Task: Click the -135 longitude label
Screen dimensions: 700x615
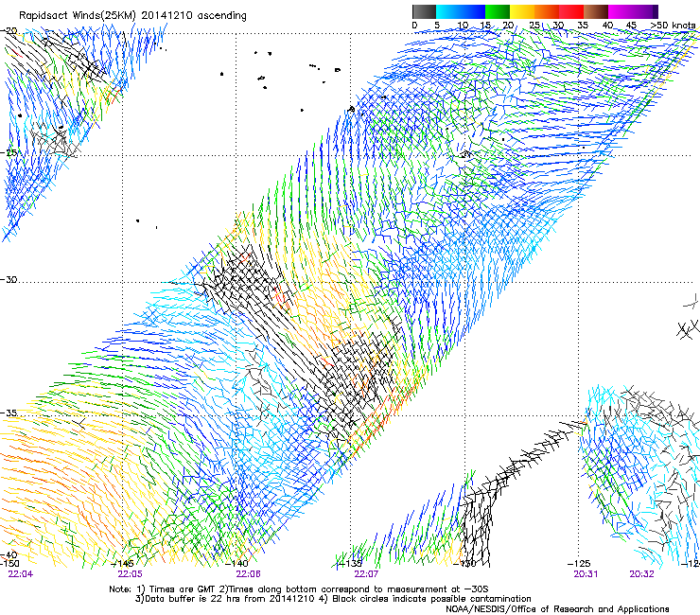Action: click(x=351, y=564)
